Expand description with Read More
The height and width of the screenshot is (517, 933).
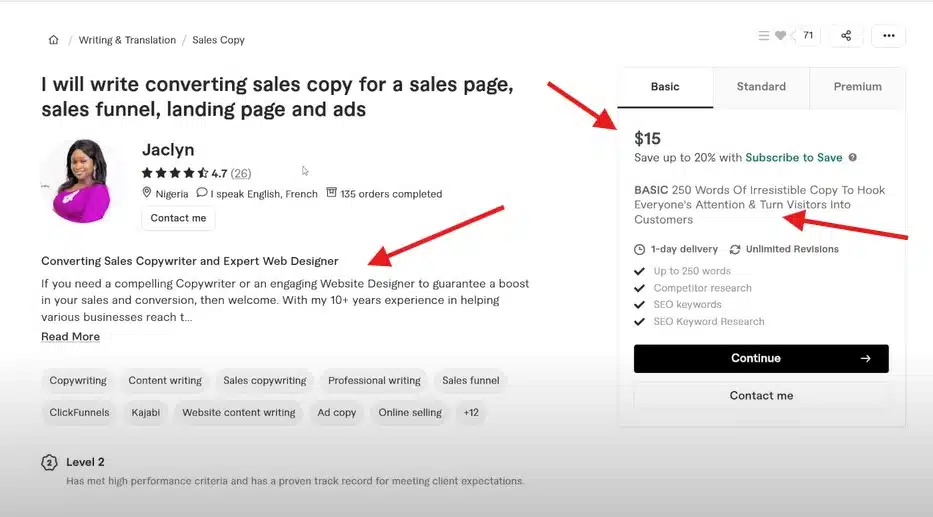(70, 337)
